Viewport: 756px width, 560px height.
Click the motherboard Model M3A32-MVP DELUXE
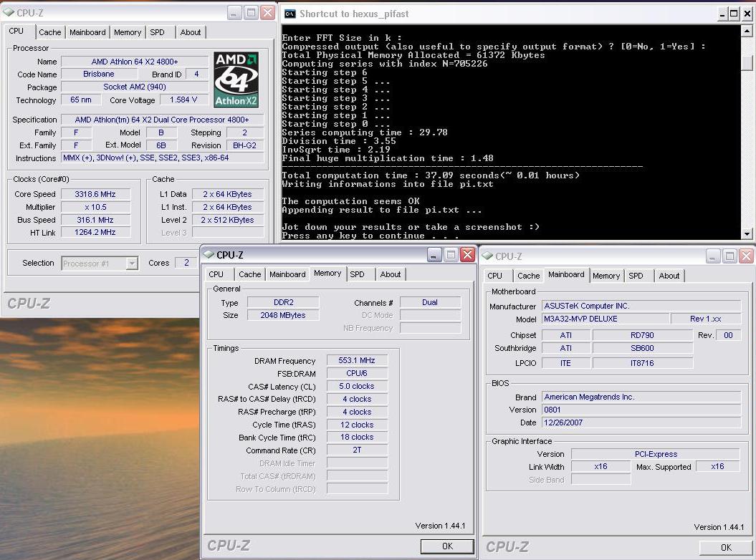[x=606, y=319]
